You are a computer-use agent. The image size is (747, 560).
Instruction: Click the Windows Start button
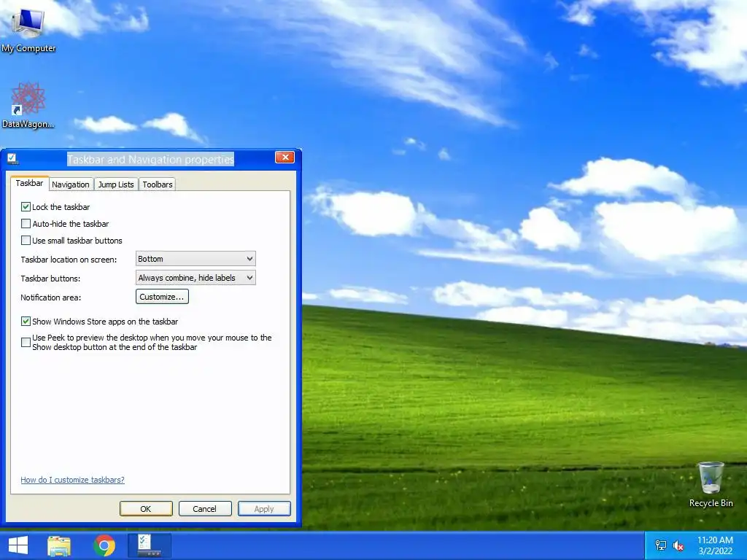coord(18,545)
